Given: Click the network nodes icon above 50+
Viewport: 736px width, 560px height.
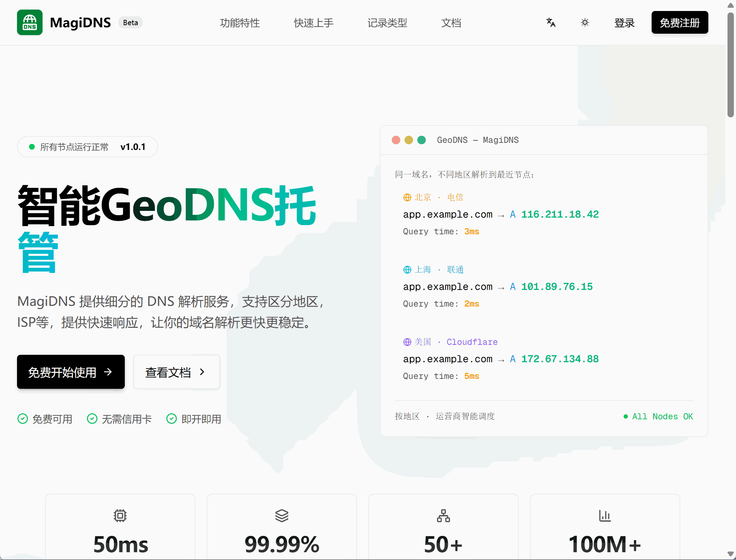Looking at the screenshot, I should 443,516.
